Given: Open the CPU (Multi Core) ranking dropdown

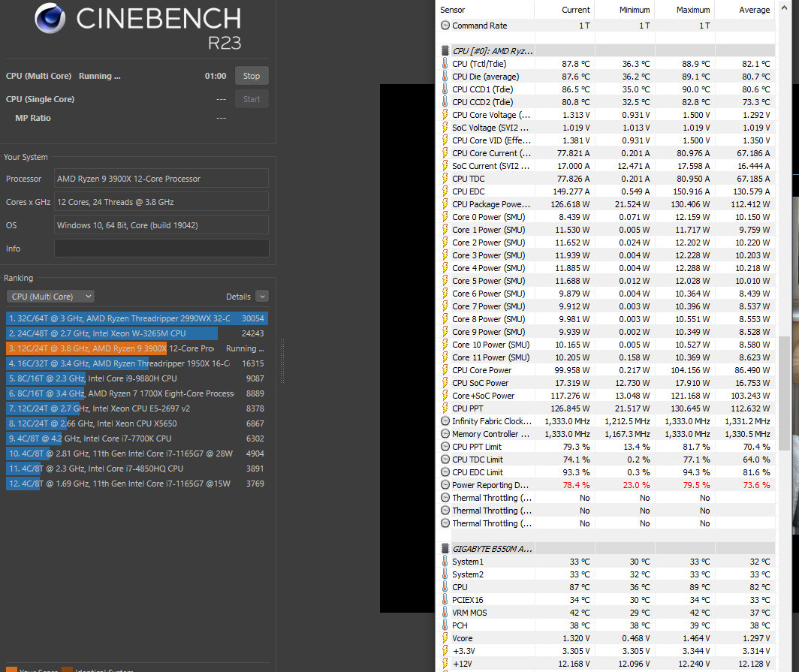Looking at the screenshot, I should pyautogui.click(x=50, y=297).
